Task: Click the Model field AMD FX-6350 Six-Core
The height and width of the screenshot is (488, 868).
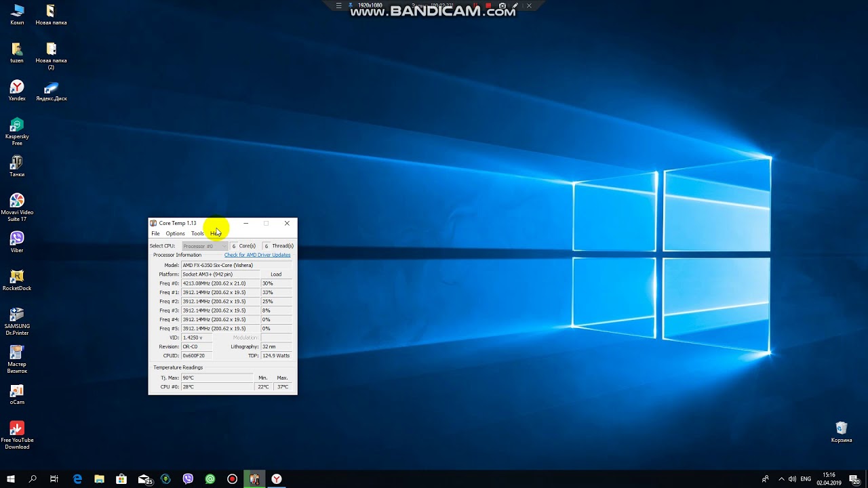Action: (236, 265)
